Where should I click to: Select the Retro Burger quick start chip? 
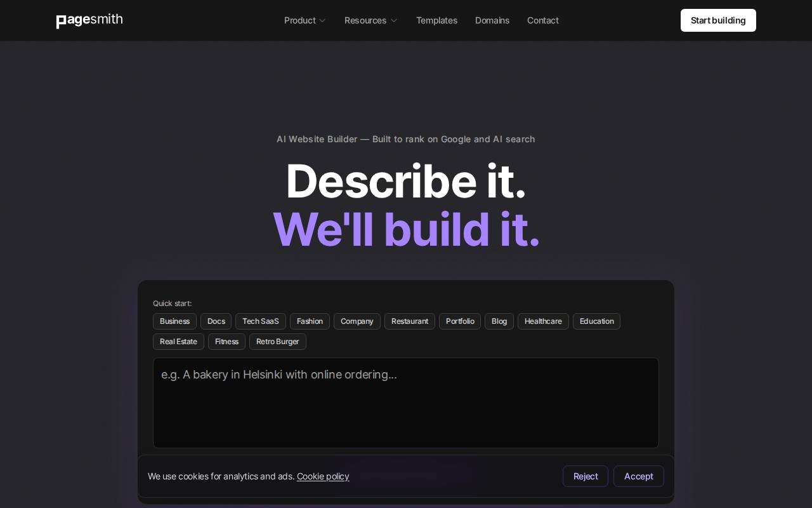[278, 342]
